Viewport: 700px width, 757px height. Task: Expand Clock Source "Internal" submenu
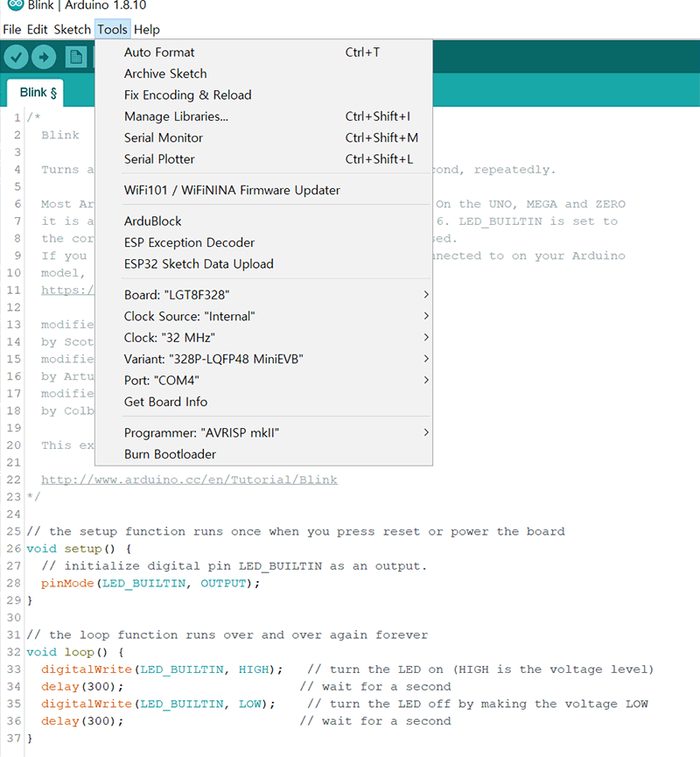tap(263, 316)
